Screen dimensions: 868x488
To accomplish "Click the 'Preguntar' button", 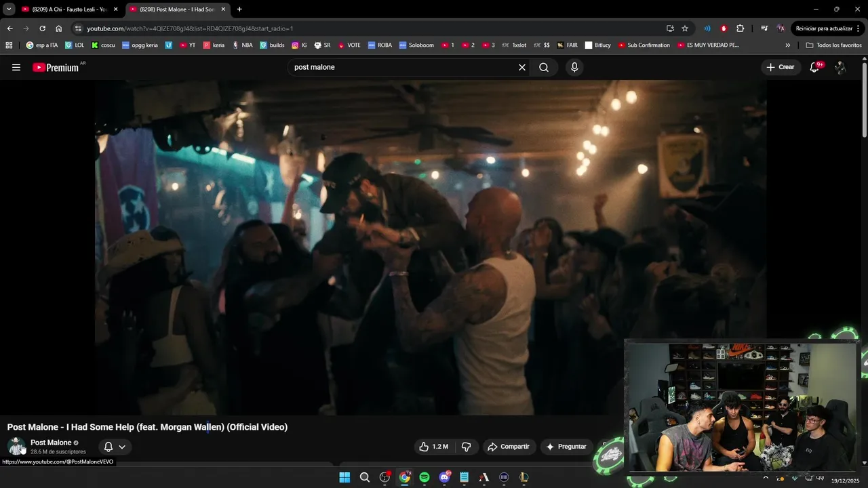I will (567, 447).
